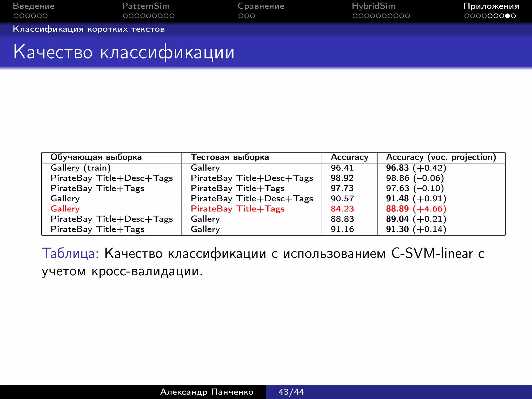Go to the Сравнение section

(x=261, y=6)
